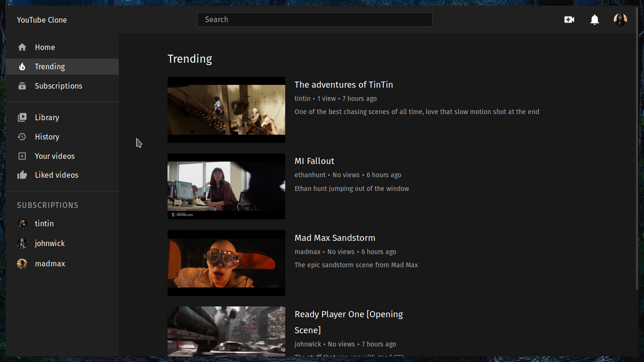The height and width of the screenshot is (362, 644).
Task: Click johnwick uploader name under Ready Player One
Action: (x=308, y=344)
